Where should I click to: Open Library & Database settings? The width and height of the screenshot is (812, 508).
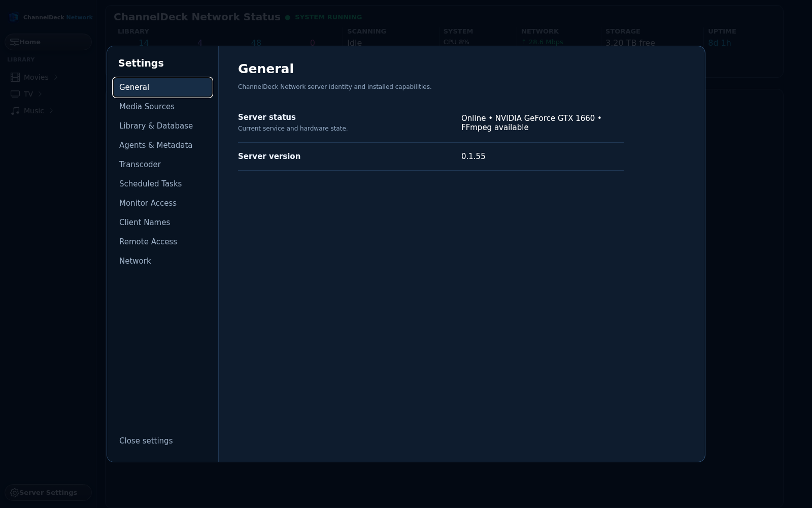pos(162,126)
